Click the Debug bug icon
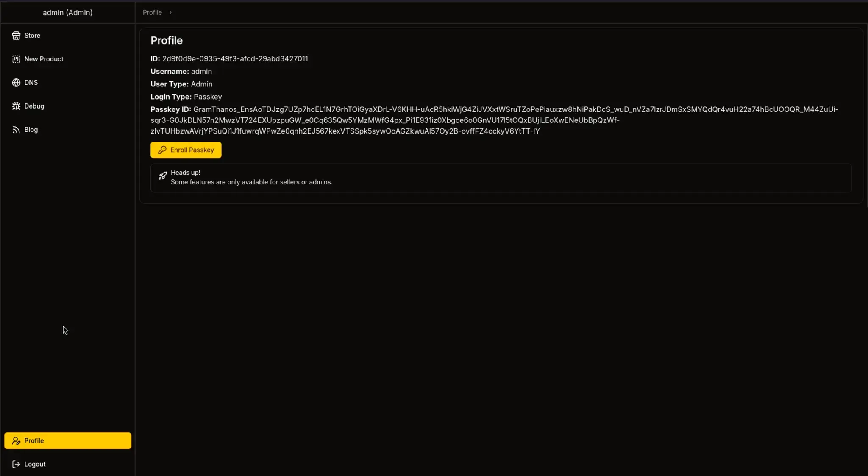Image resolution: width=868 pixels, height=476 pixels. pos(16,106)
